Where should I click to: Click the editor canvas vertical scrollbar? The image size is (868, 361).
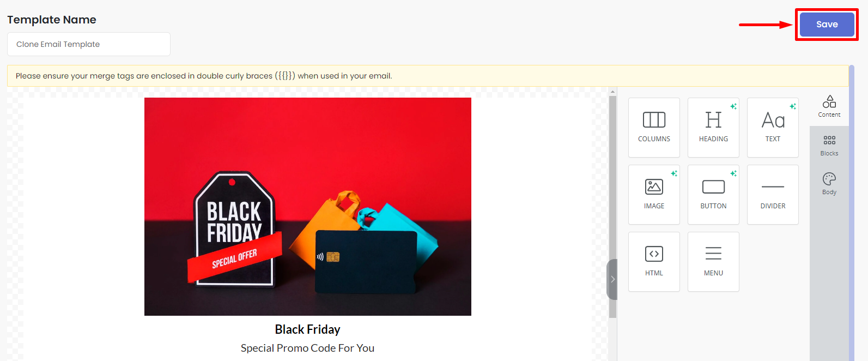(x=612, y=207)
